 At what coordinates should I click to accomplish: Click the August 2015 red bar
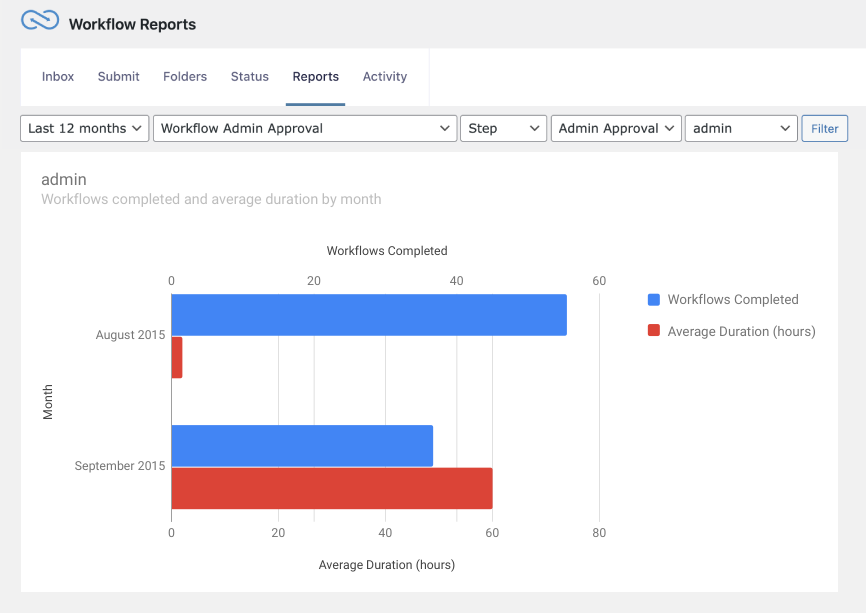(177, 357)
